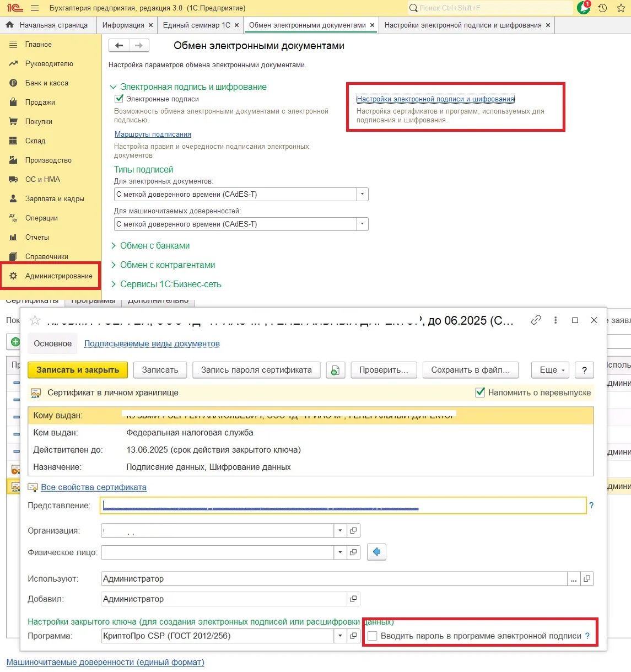Switch to Единый семинар 1С tab
Screen dimensions: 631x672
(x=197, y=25)
